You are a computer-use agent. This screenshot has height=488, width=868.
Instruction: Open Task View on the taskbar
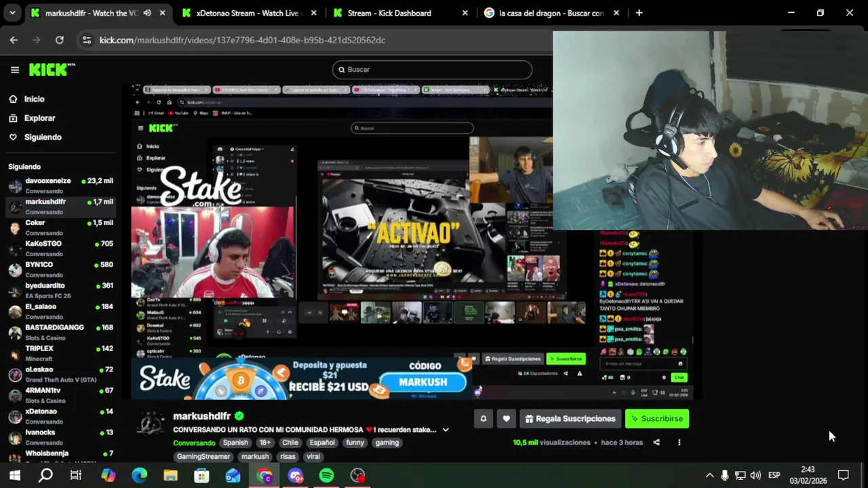coord(76,476)
